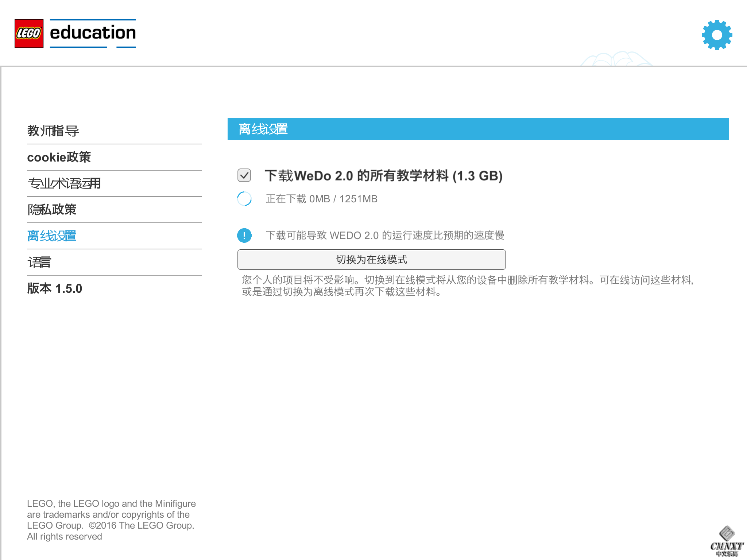Viewport: 747px width, 560px height.
Task: Click the 切换为在线模式 button
Action: pyautogui.click(x=371, y=260)
